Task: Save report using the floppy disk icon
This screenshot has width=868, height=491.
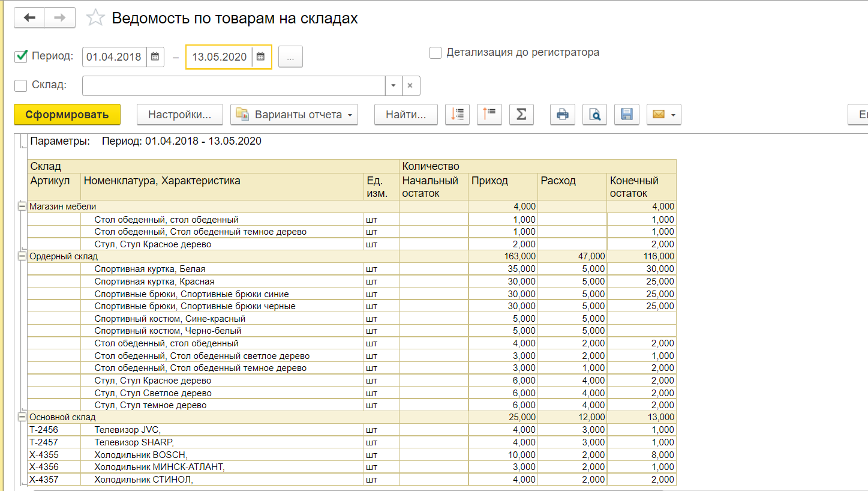Action: pos(626,114)
